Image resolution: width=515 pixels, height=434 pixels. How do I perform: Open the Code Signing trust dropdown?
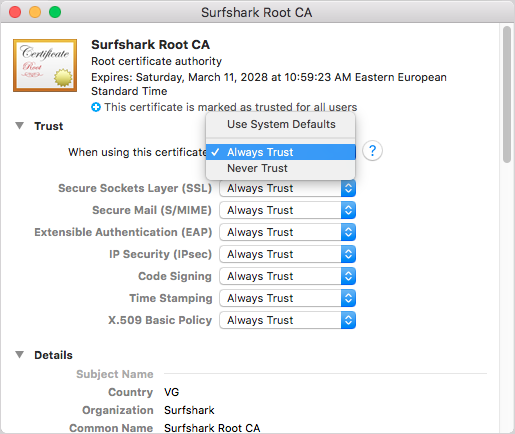click(287, 276)
